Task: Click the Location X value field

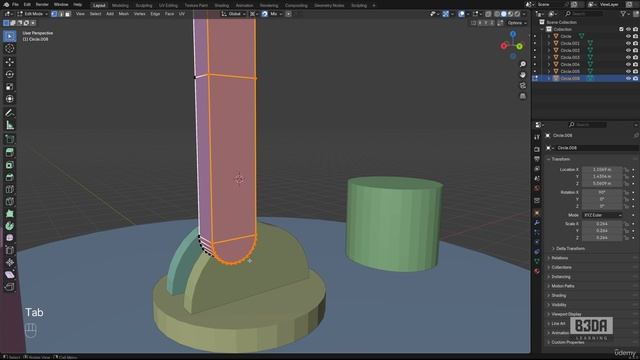Action: (x=602, y=169)
